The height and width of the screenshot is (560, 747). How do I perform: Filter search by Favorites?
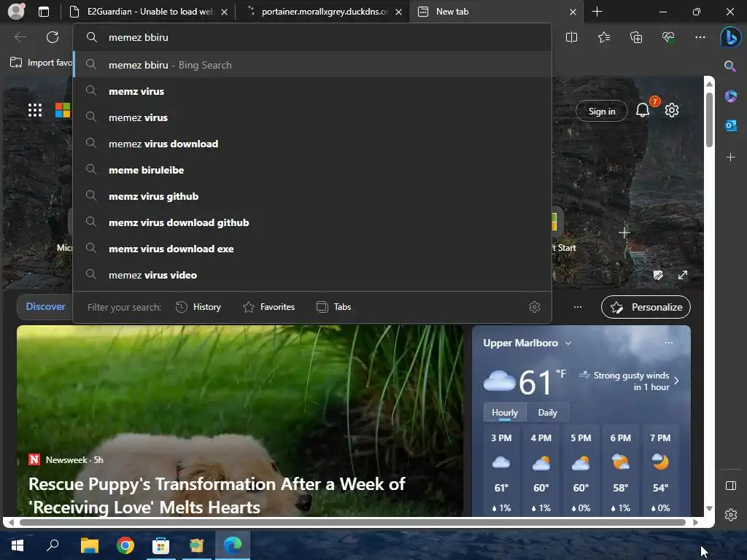point(268,307)
